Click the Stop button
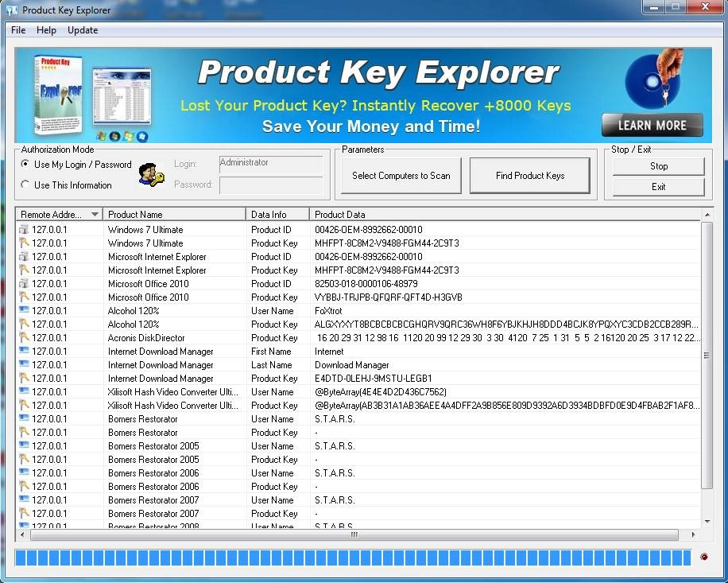 coord(658,166)
